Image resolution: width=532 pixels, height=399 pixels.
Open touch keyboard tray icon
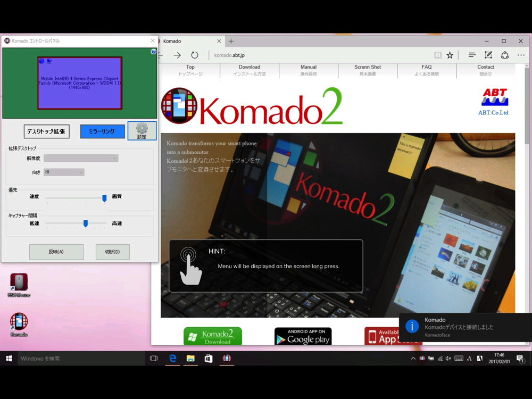(459, 358)
